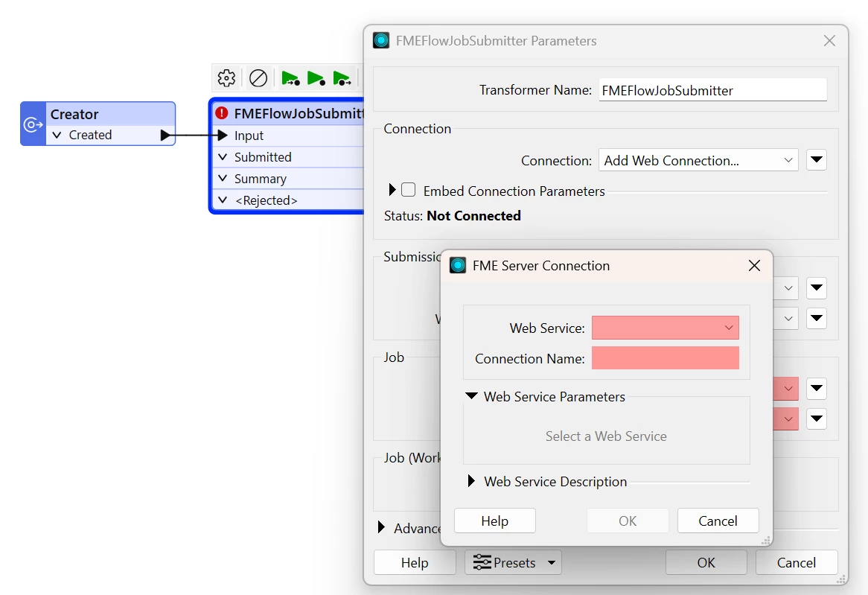Expand the Rejected output port
This screenshot has width=868, height=595.
[x=223, y=200]
